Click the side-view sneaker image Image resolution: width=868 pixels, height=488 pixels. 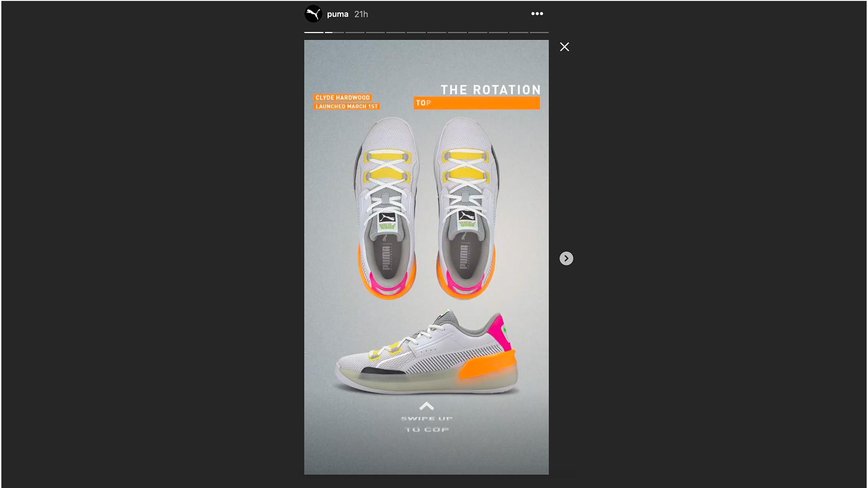click(x=426, y=352)
